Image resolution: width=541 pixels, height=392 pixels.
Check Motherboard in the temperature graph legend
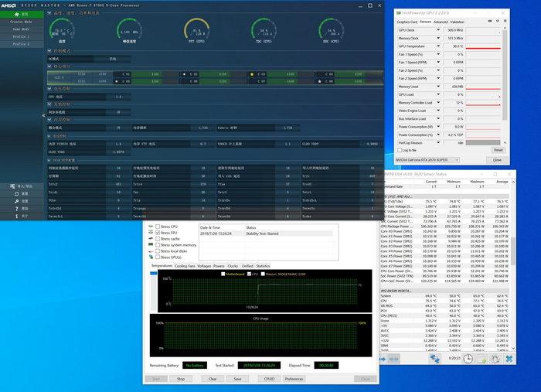pyautogui.click(x=223, y=274)
